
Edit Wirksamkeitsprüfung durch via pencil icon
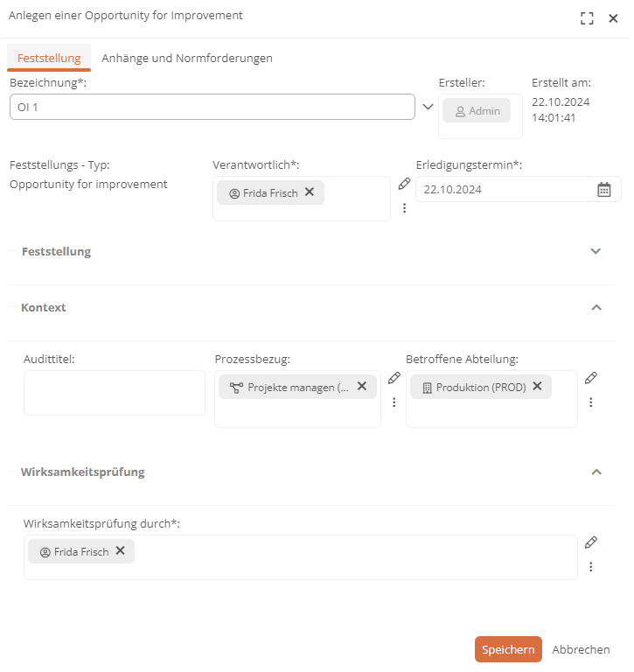point(591,542)
